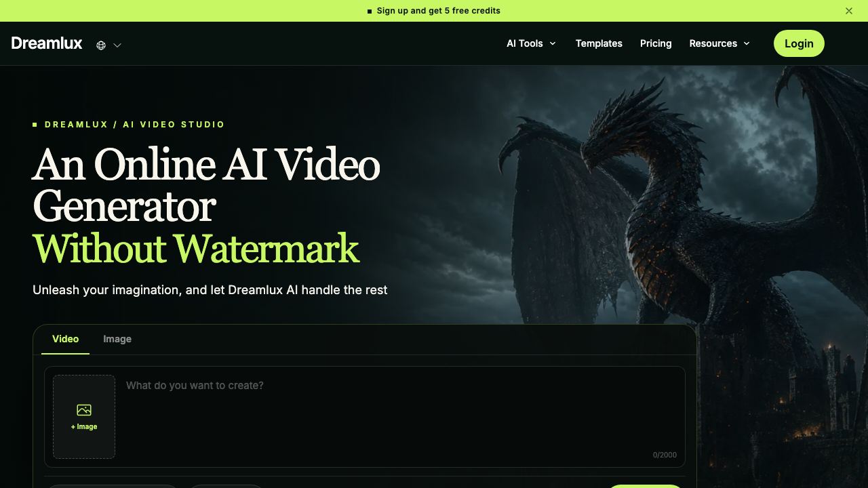
Task: Open the AI Tools menu
Action: coord(531,43)
